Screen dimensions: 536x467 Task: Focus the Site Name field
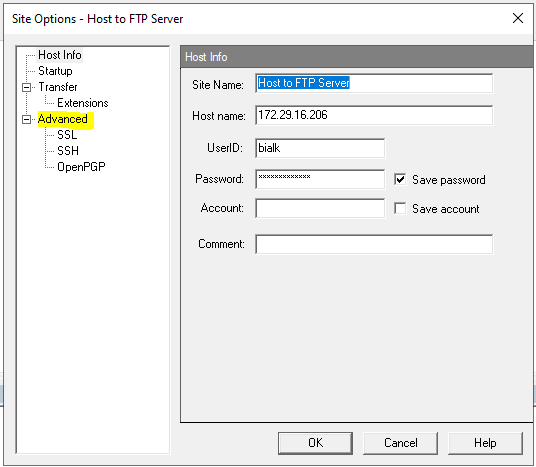pyautogui.click(x=374, y=83)
